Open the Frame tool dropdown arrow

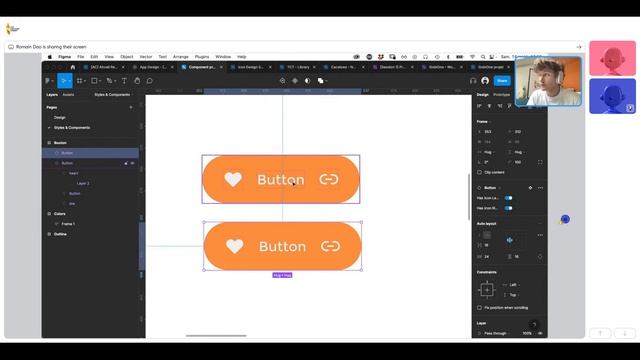[84, 81]
